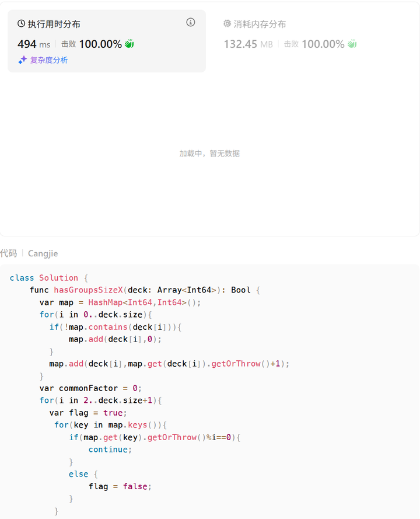Click the clapping hands icon after memory 100.00%
Viewport: 420px width, 519px height.
click(x=352, y=44)
